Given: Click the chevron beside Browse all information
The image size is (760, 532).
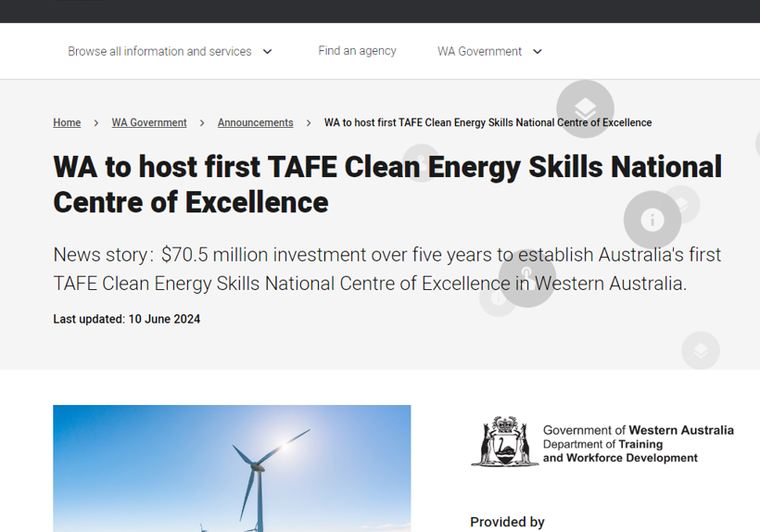Looking at the screenshot, I should tap(268, 51).
